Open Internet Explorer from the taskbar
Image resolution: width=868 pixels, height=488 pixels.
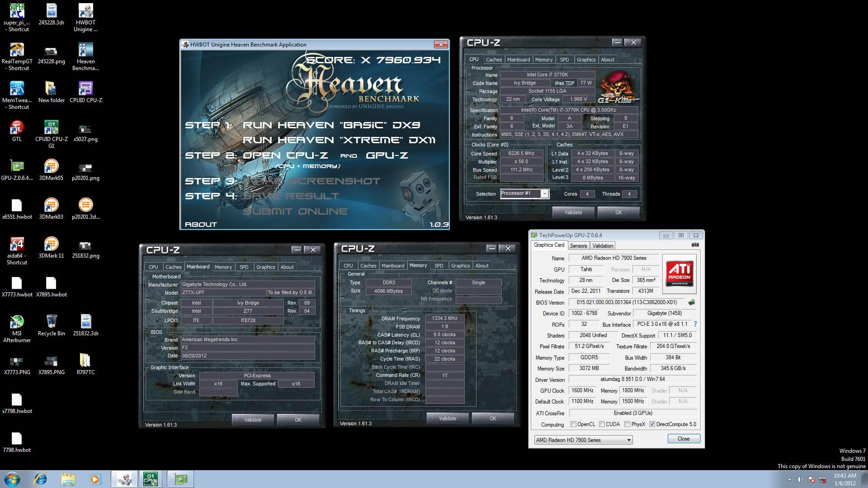click(x=41, y=479)
